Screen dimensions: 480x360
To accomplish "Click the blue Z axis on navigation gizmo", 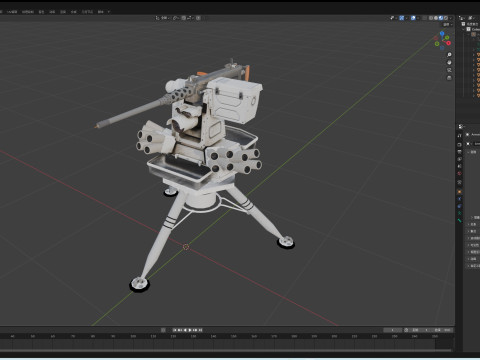I will (x=442, y=34).
